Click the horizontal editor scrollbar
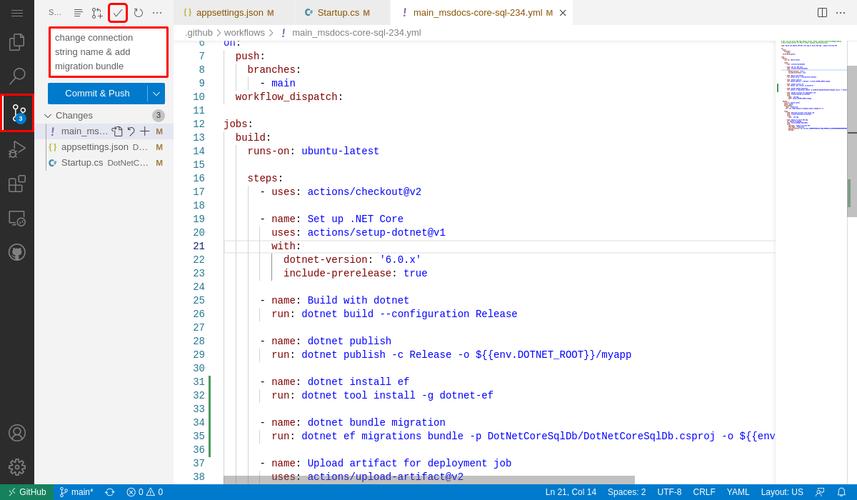Screen dimensions: 857x500 coord(429,480)
